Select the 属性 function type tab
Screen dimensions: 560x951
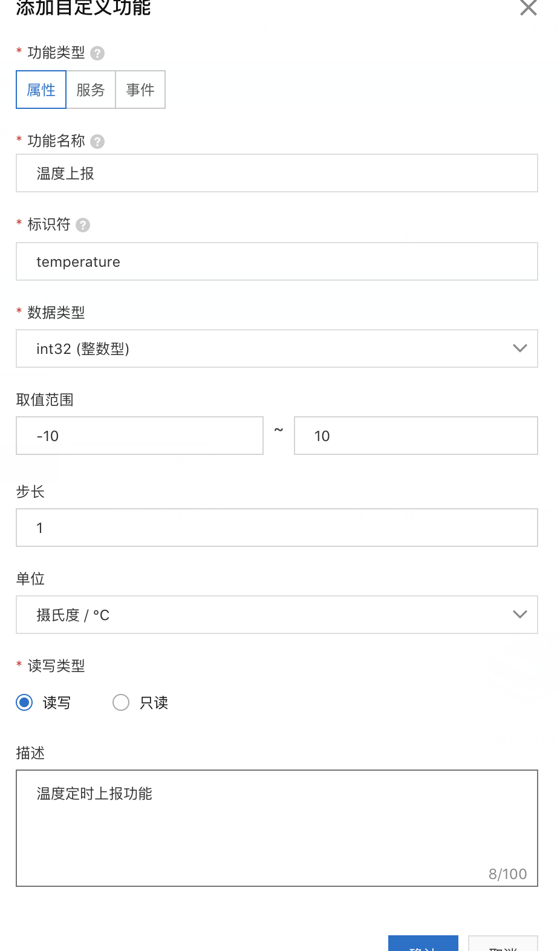(x=41, y=90)
